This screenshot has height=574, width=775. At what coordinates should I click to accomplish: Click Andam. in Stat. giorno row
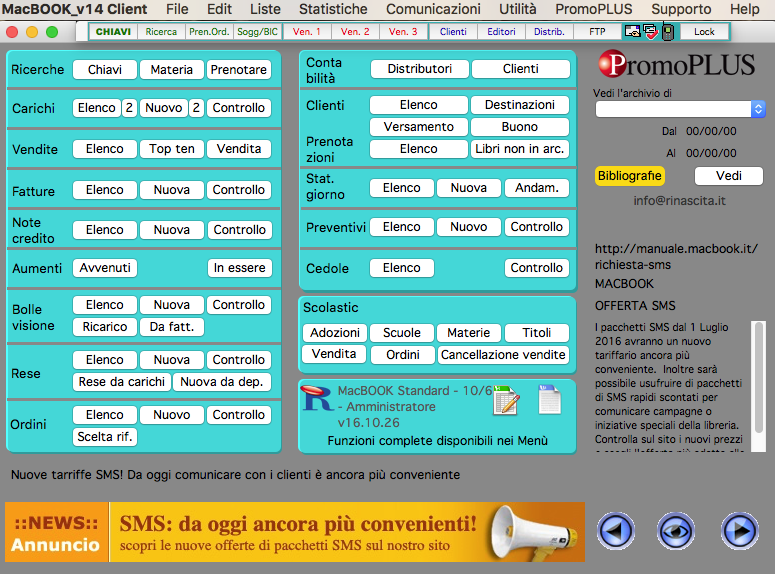[x=537, y=188]
